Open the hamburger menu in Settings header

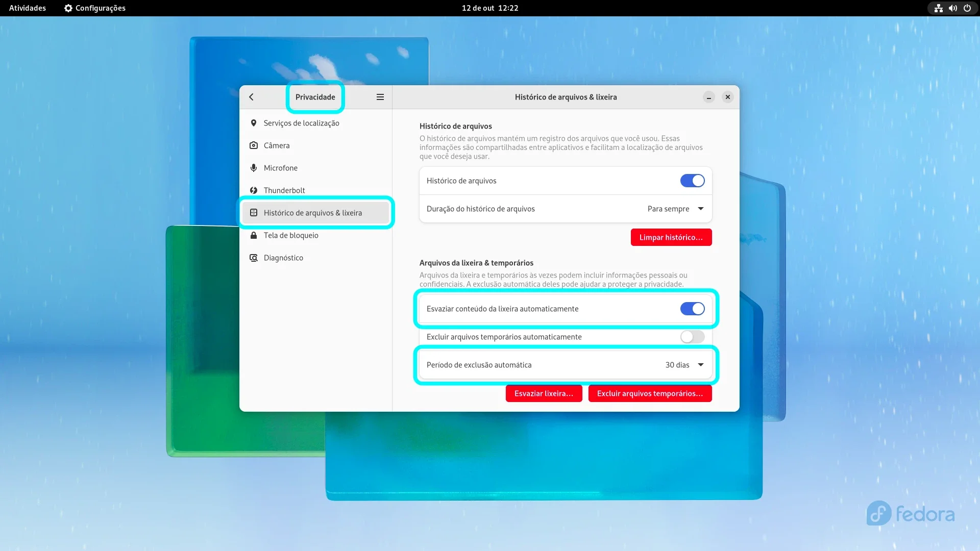pyautogui.click(x=380, y=97)
